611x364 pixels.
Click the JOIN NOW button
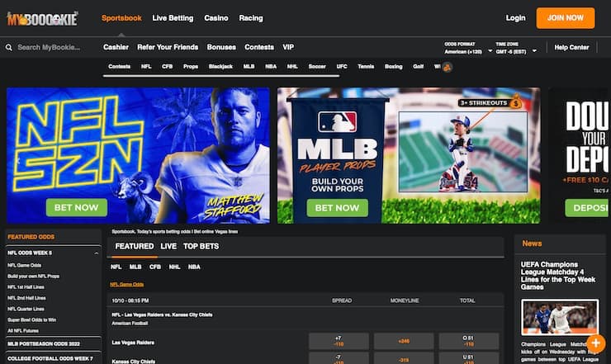[x=566, y=18]
